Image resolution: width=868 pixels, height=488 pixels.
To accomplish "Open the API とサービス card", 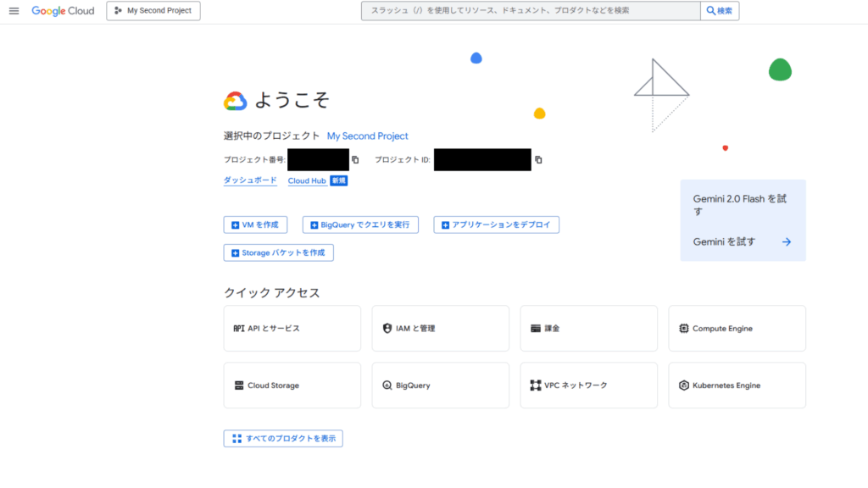I will tap(292, 329).
